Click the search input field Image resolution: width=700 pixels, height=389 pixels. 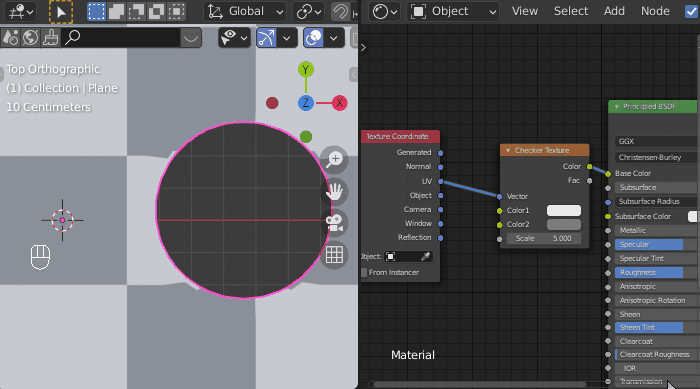pyautogui.click(x=121, y=38)
